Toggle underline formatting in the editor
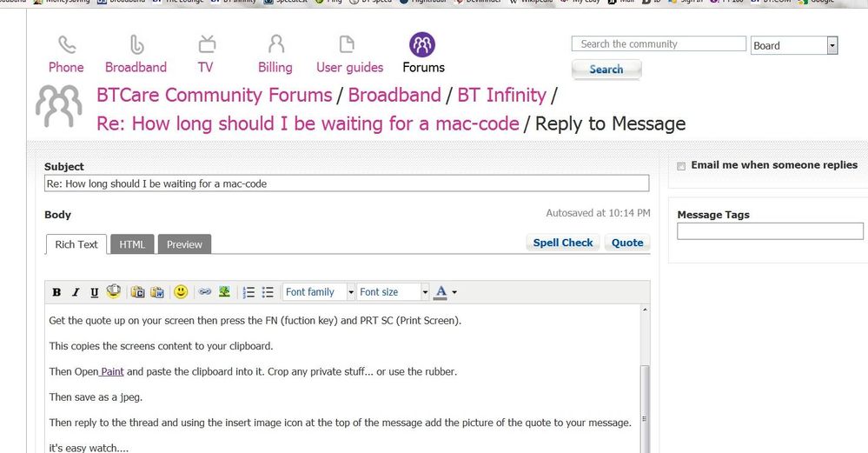Viewport: 868px width, 453px height. pos(94,292)
